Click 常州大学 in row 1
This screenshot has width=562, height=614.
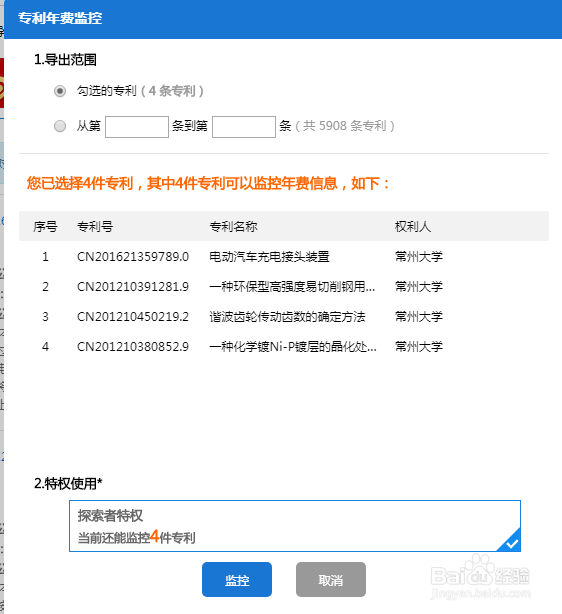[419, 257]
